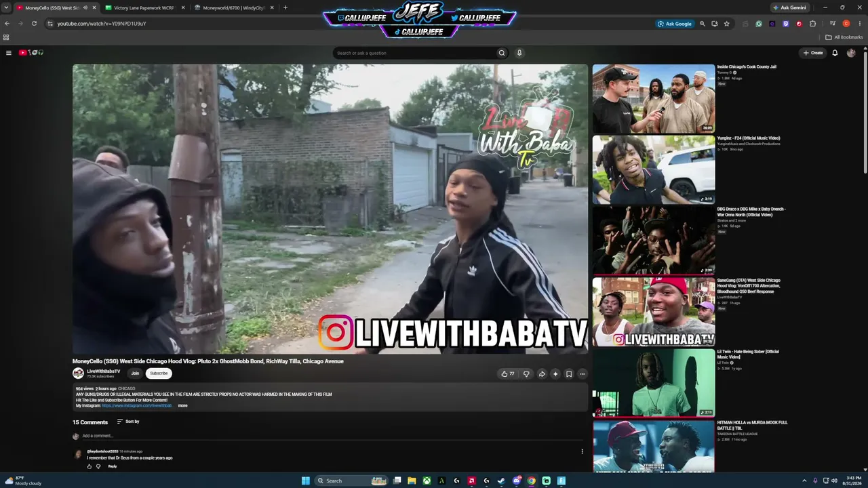The width and height of the screenshot is (868, 488).
Task: Open a new browser tab
Action: [x=285, y=8]
